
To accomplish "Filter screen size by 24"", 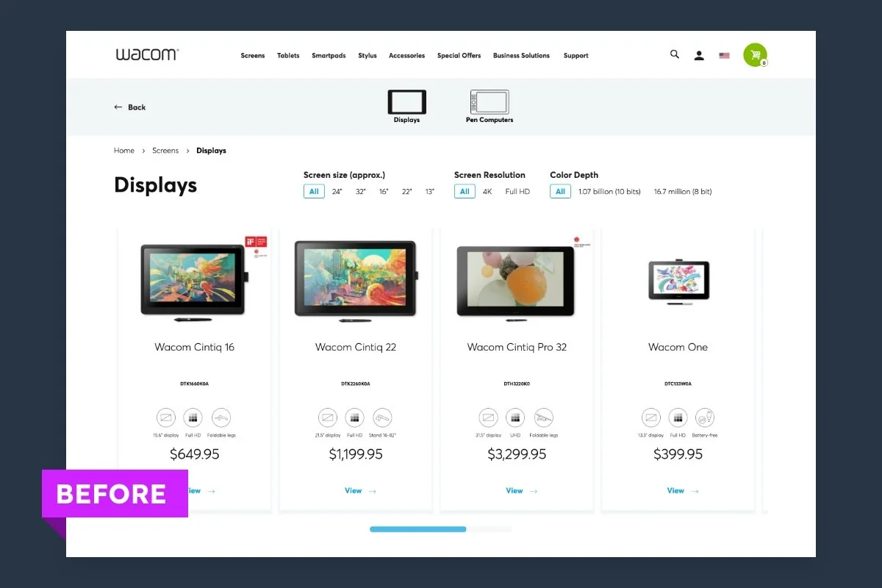I will (x=337, y=191).
